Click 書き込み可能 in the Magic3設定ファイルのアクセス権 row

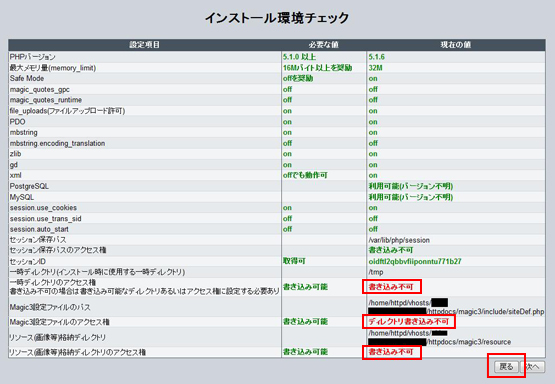tap(305, 322)
